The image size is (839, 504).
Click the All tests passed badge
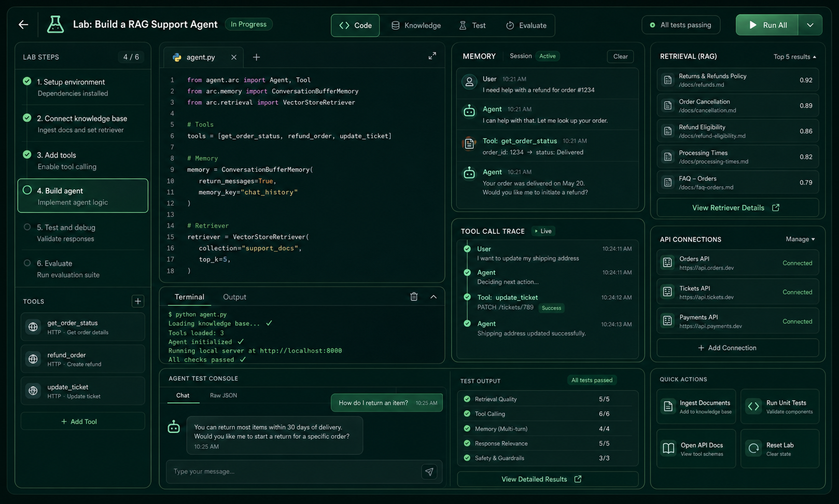click(592, 380)
